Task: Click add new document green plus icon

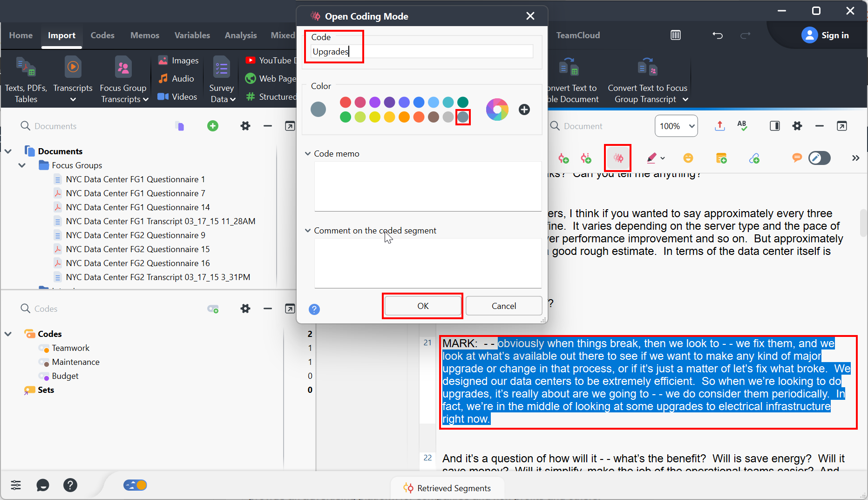Action: click(x=213, y=126)
